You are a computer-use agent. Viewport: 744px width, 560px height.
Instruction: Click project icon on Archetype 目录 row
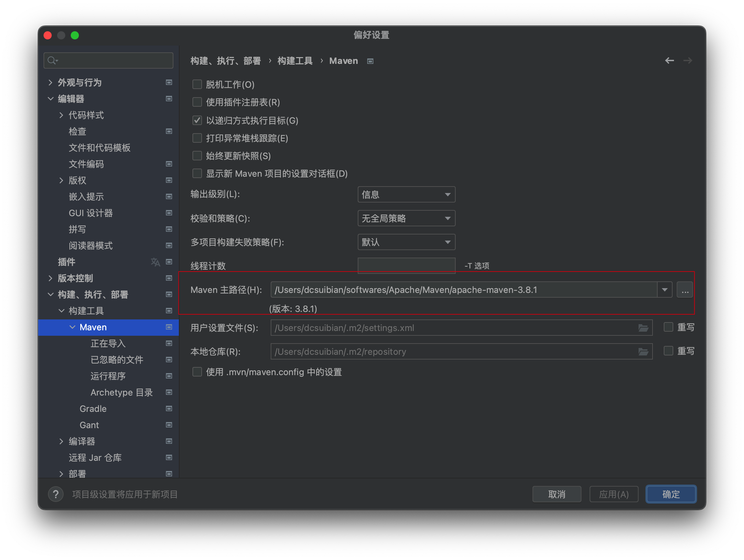(169, 392)
